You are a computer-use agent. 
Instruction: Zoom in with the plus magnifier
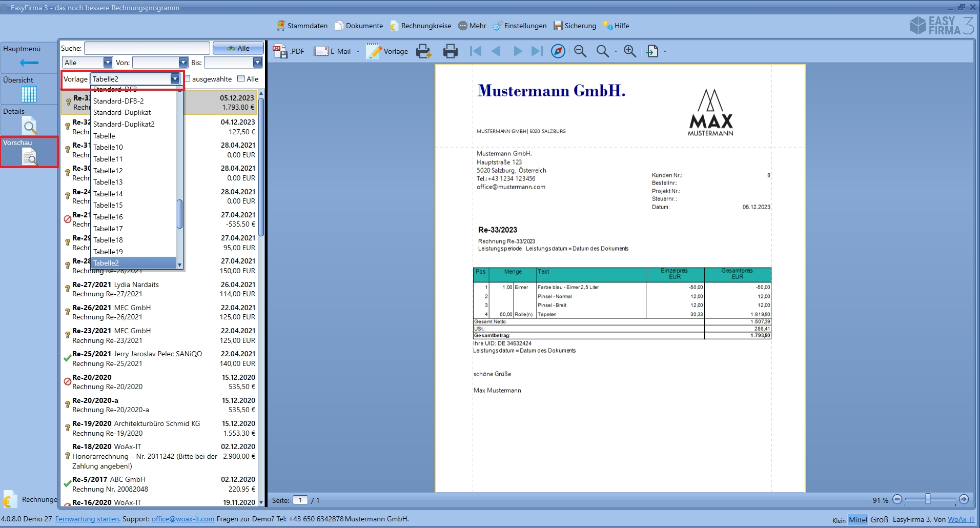tap(629, 51)
